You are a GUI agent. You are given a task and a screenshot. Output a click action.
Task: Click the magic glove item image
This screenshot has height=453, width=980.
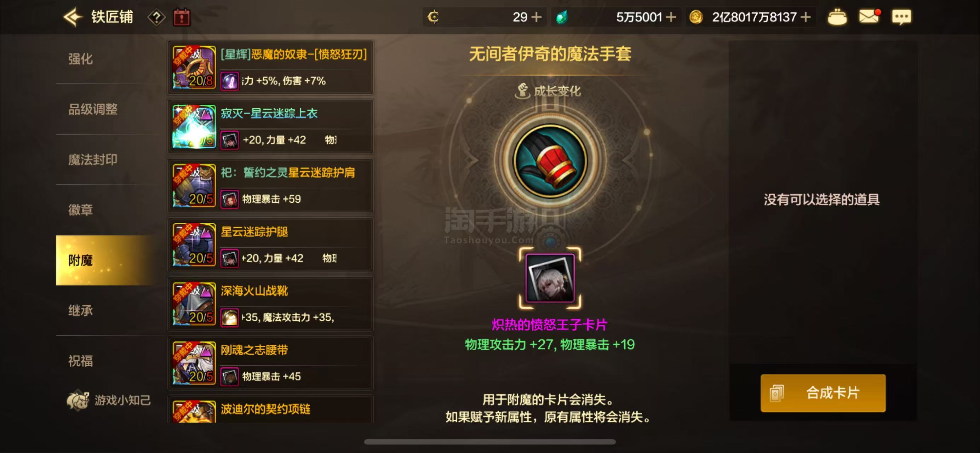[550, 161]
